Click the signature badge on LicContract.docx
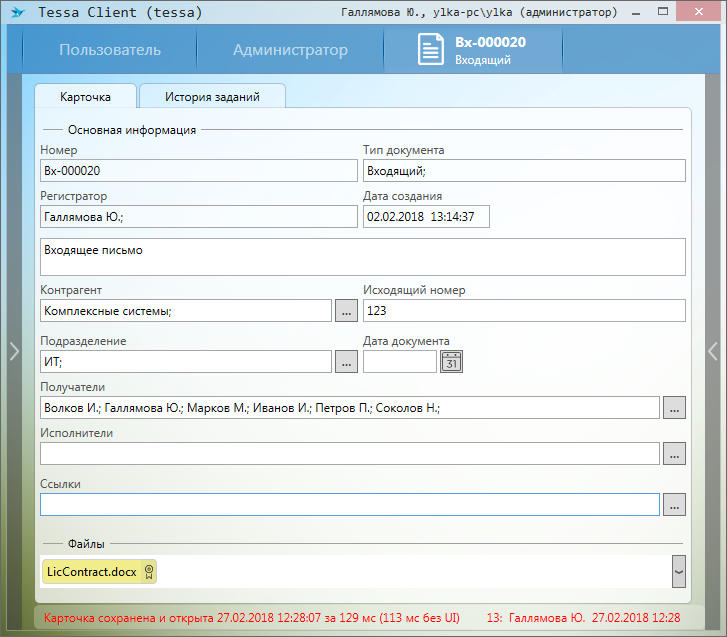 (148, 572)
